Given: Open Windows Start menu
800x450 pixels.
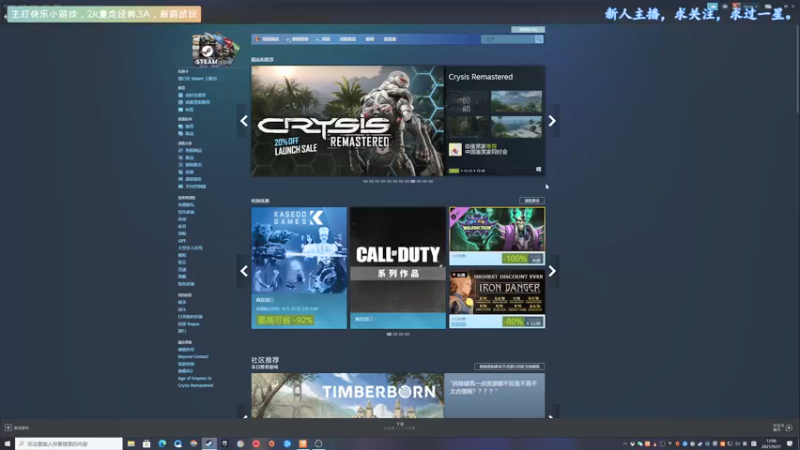Looking at the screenshot, I should coord(7,444).
